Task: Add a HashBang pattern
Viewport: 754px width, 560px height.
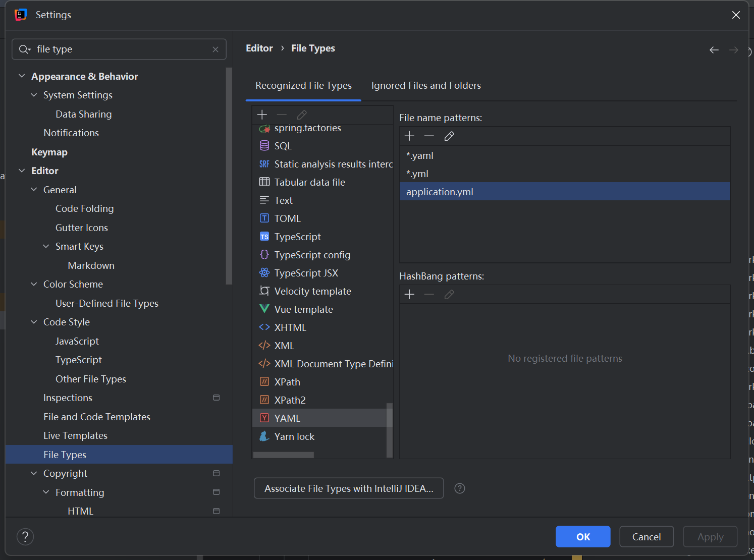Action: tap(409, 295)
